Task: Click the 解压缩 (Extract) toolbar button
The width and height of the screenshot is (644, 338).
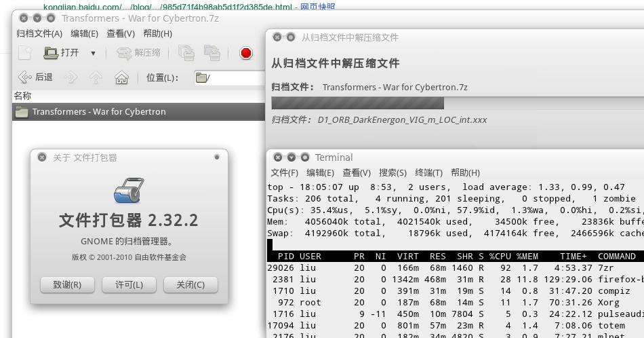Action: 139,53
